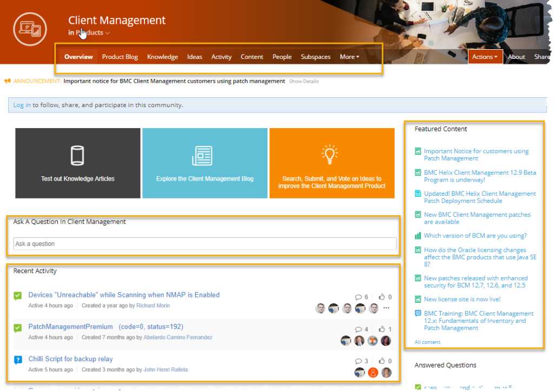Expand the More dropdown in navigation
554x392 pixels.
tap(349, 57)
